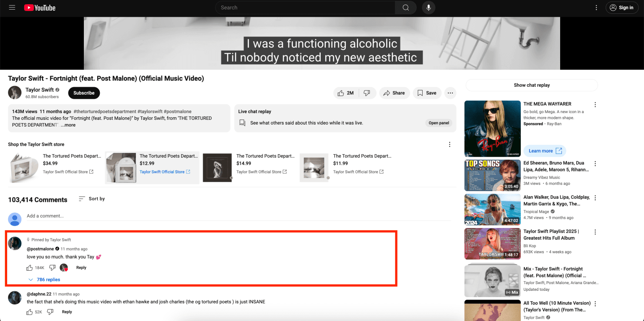The image size is (644, 321).
Task: Open options for the Alan Walker video
Action: (x=595, y=198)
